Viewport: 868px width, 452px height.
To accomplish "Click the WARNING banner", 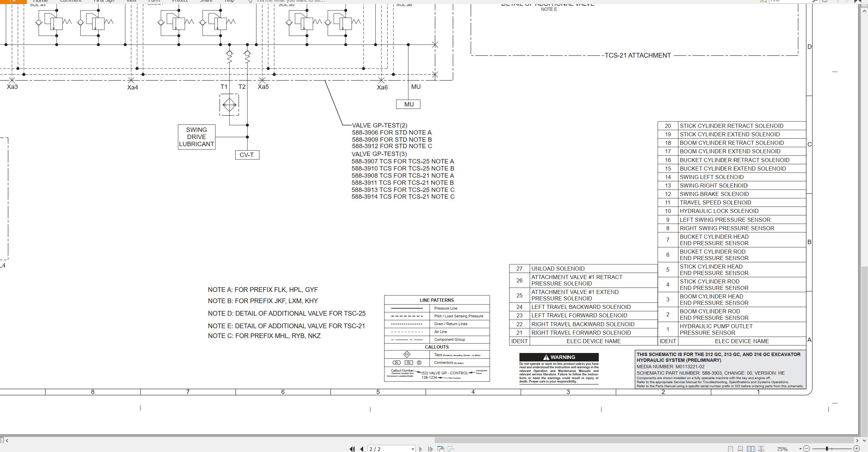I will (x=559, y=357).
